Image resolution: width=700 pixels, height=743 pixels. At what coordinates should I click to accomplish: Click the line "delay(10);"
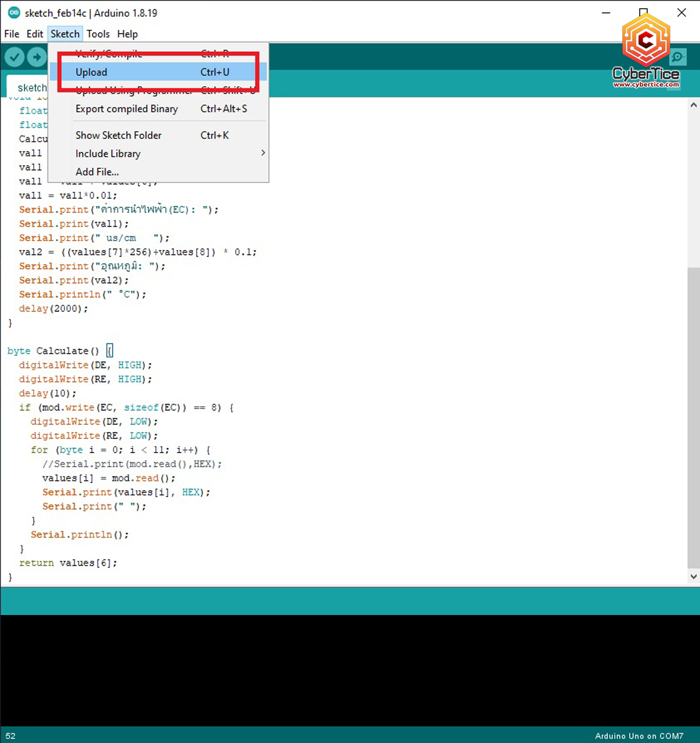[x=48, y=393]
